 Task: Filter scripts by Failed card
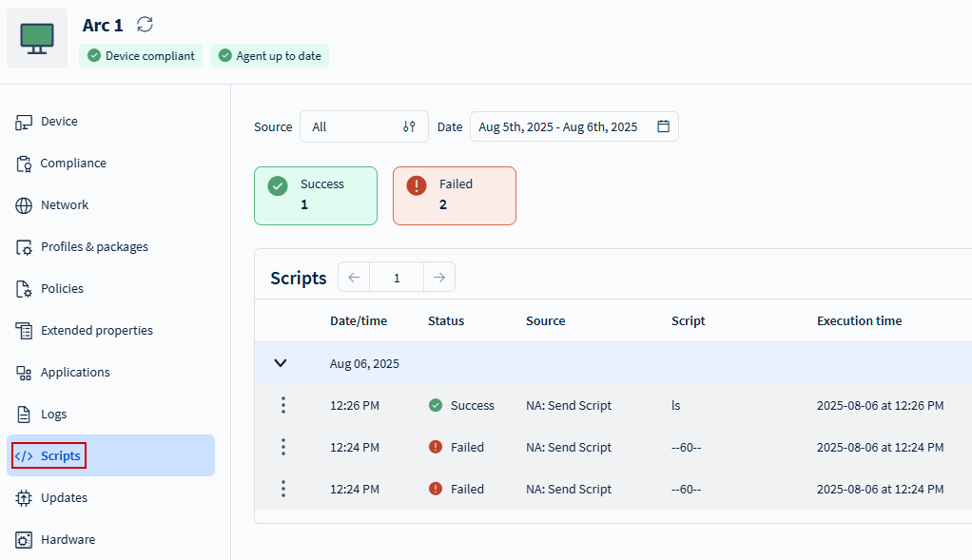pos(454,196)
